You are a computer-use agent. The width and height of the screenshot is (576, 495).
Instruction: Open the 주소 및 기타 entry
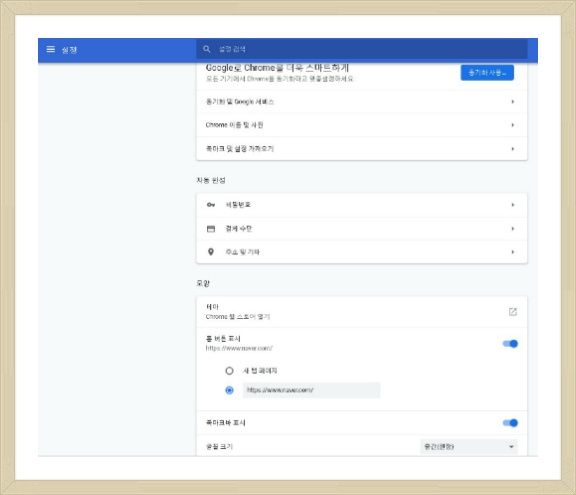click(x=362, y=252)
